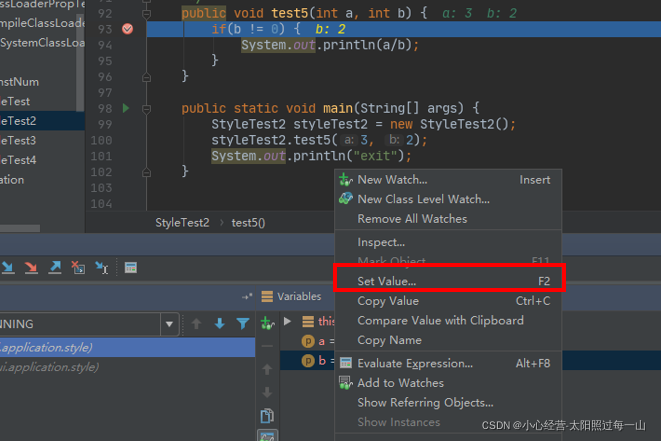
Task: Click the New Watch plus icon in Variables
Action: pyautogui.click(x=267, y=323)
